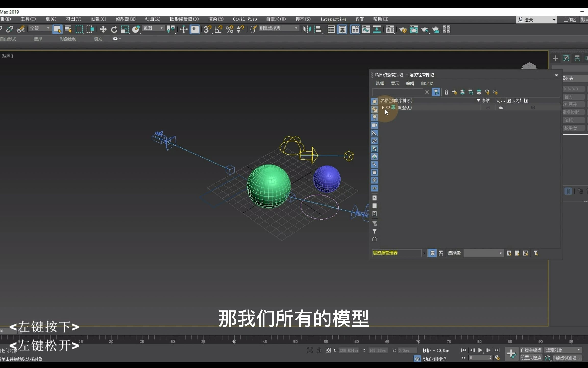Image resolution: width=588 pixels, height=368 pixels.
Task: Select the Move tool in main toolbar
Action: 103,29
